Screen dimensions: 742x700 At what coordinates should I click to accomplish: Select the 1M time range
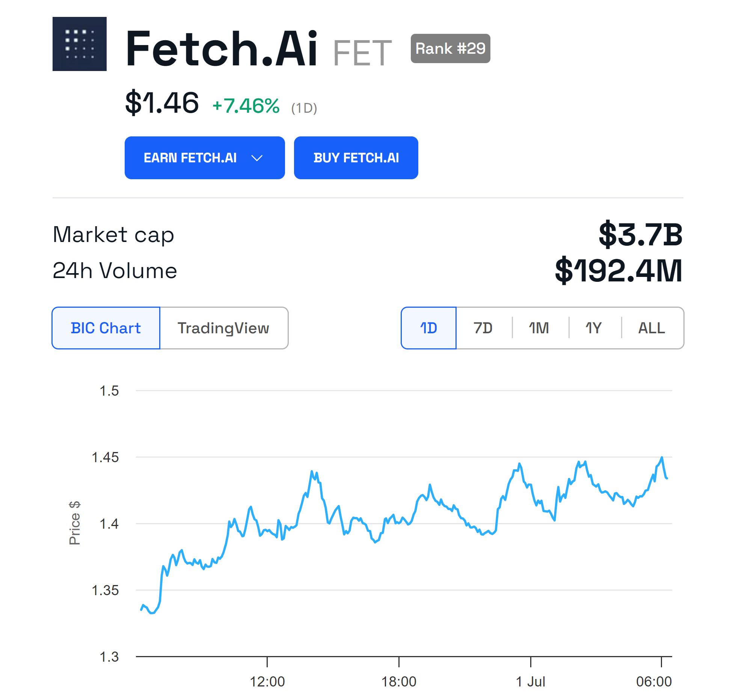539,328
